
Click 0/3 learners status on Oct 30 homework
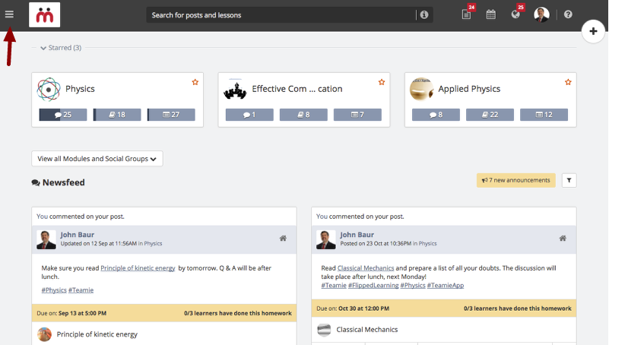(518, 308)
